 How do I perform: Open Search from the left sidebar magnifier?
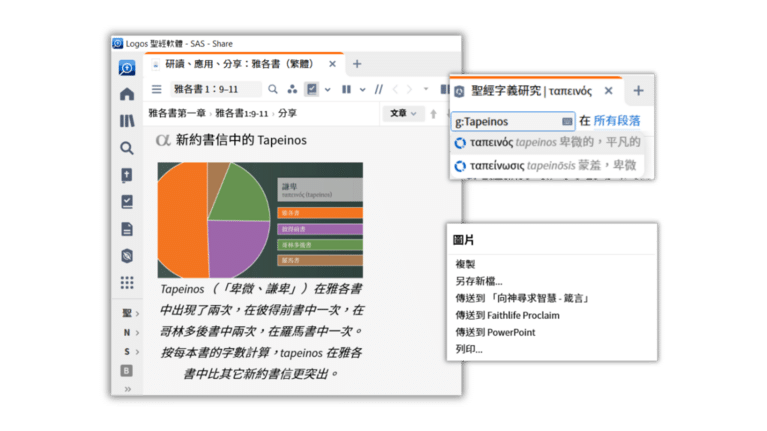(x=127, y=148)
